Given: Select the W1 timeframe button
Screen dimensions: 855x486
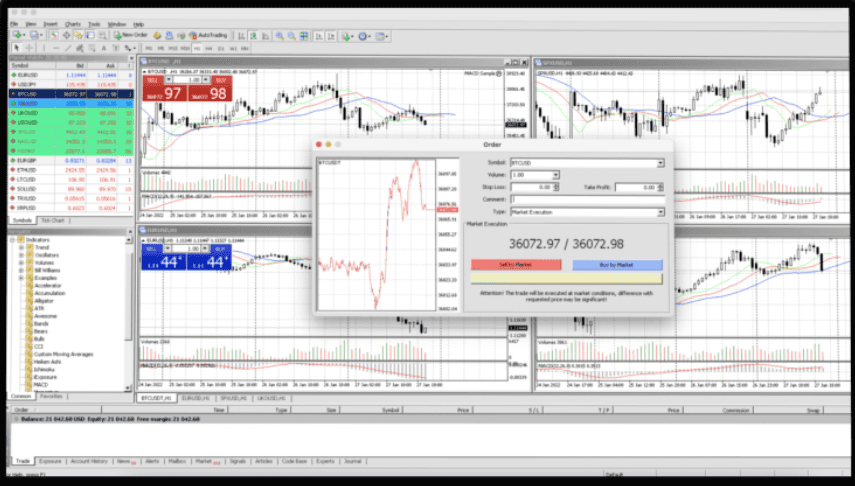Looking at the screenshot, I should tap(233, 49).
